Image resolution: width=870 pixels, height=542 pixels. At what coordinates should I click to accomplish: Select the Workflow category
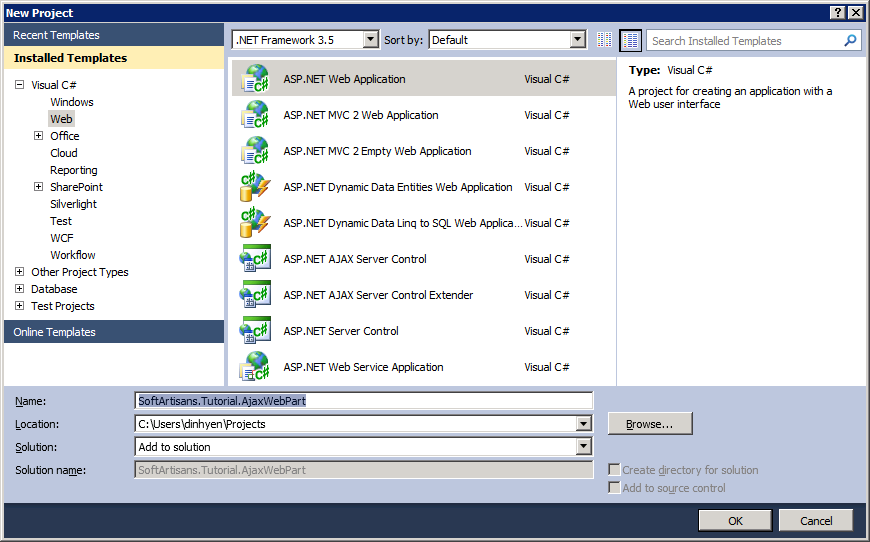(x=73, y=255)
